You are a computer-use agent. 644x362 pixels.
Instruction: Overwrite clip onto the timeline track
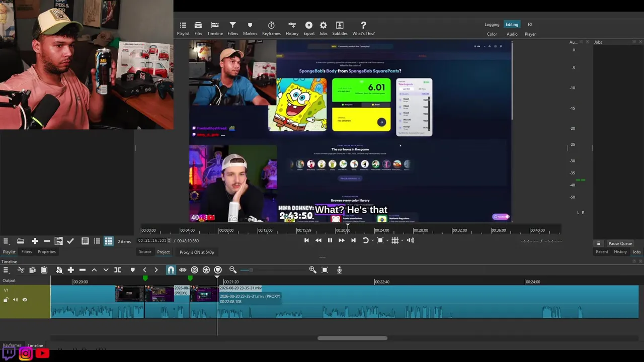106,270
